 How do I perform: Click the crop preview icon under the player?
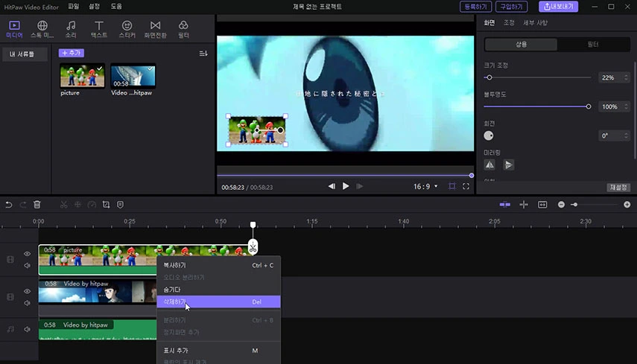tap(451, 186)
